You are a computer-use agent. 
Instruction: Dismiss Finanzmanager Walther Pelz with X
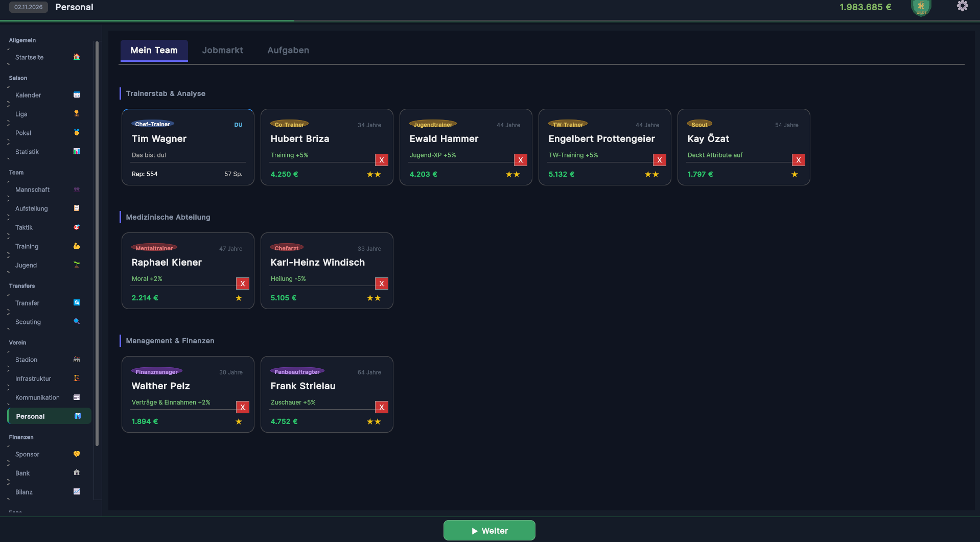(x=243, y=407)
